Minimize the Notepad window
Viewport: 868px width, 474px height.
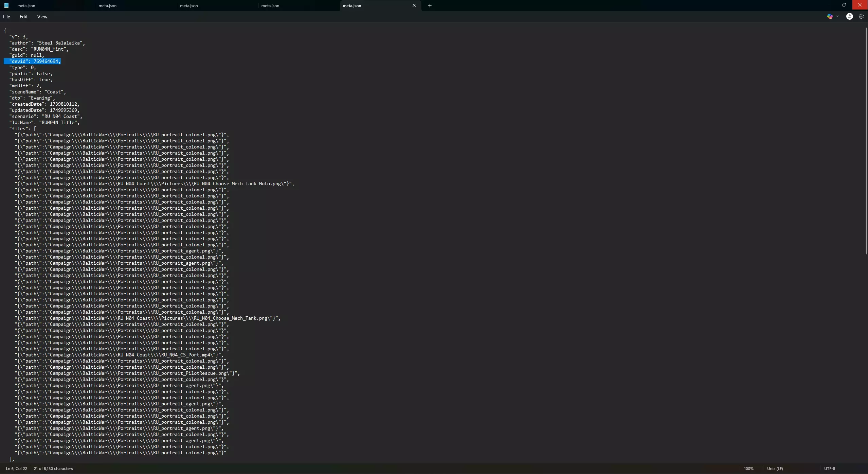829,5
